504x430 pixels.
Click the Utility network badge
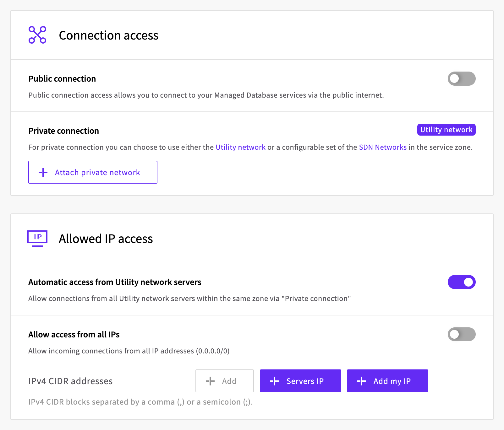pyautogui.click(x=446, y=130)
